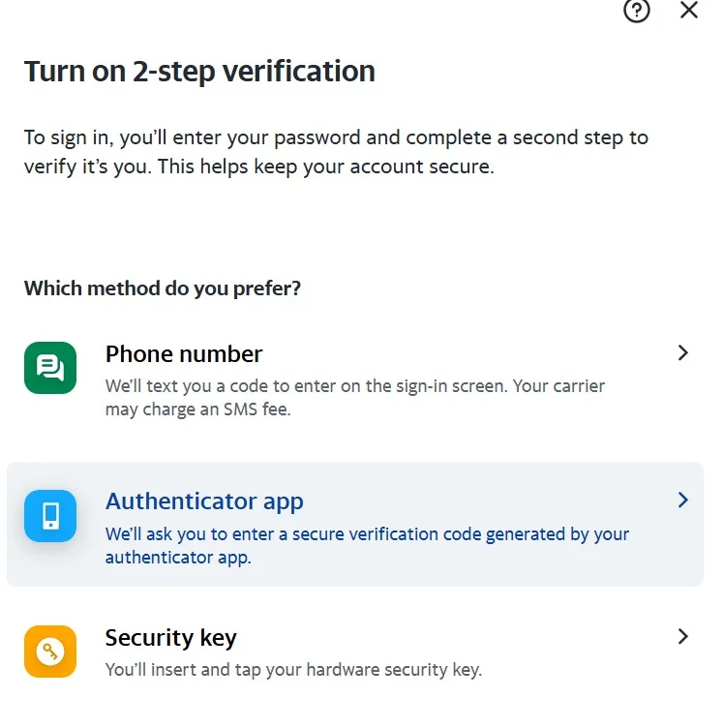The height and width of the screenshot is (728, 724).
Task: Click the "To sign in" intro sentence
Action: (x=336, y=137)
